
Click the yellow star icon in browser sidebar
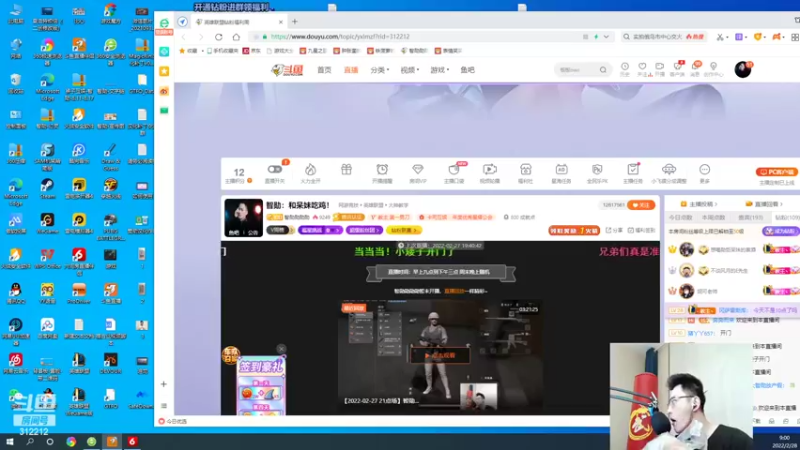coord(164,71)
